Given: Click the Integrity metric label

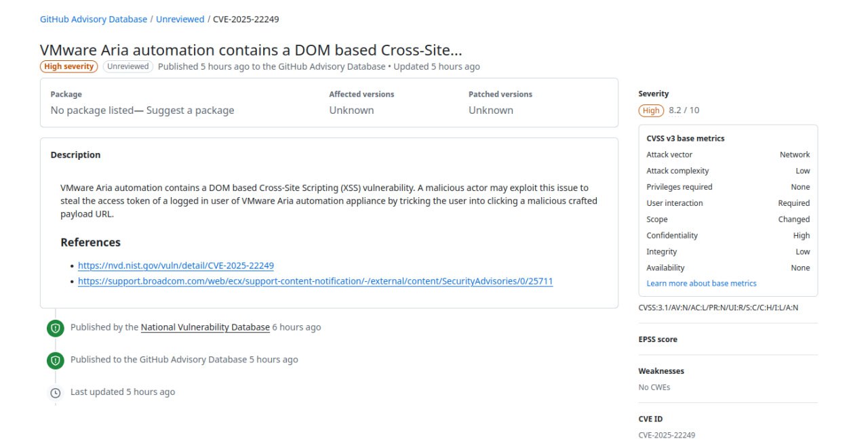Looking at the screenshot, I should tap(662, 252).
